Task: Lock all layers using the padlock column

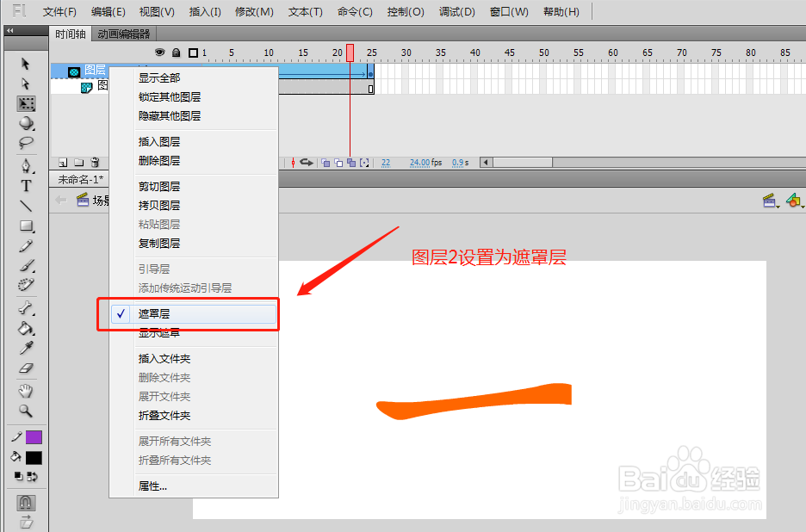Action: point(176,52)
